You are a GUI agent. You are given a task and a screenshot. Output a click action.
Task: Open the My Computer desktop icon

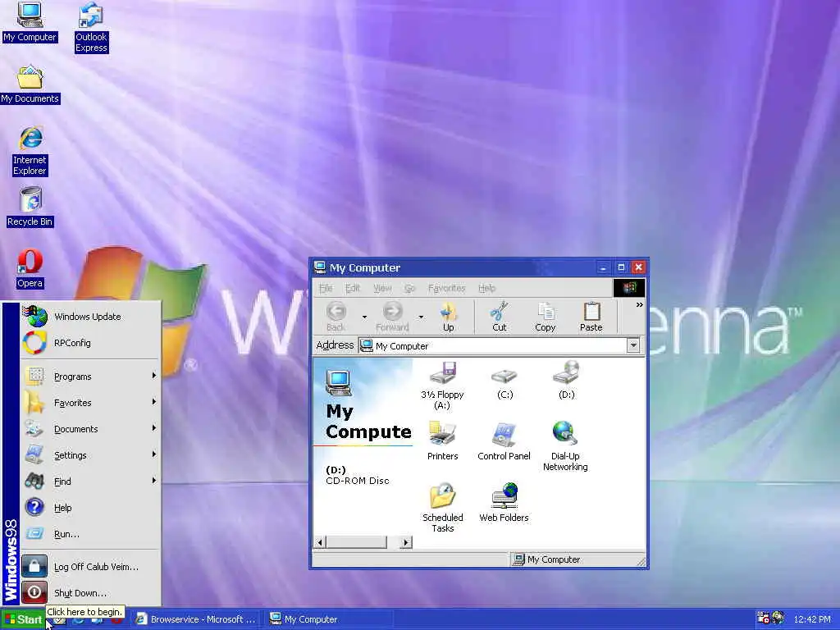[x=30, y=22]
